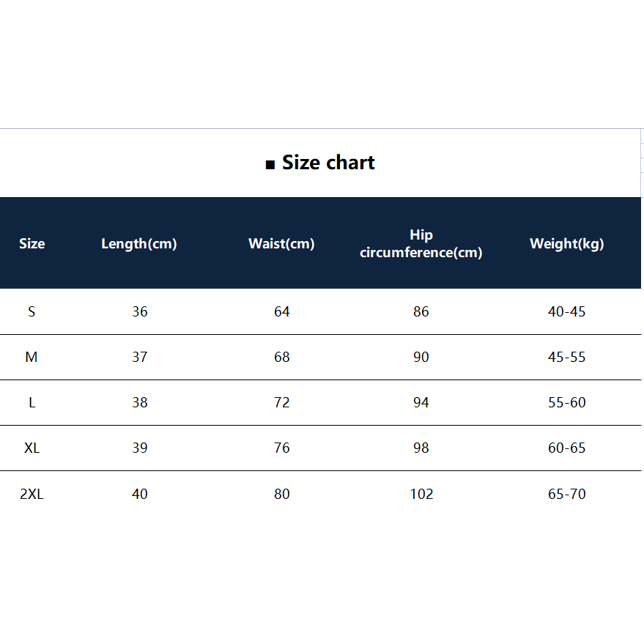Image resolution: width=644 pixels, height=644 pixels.
Task: Click length value 36 for size S
Action: tap(140, 312)
